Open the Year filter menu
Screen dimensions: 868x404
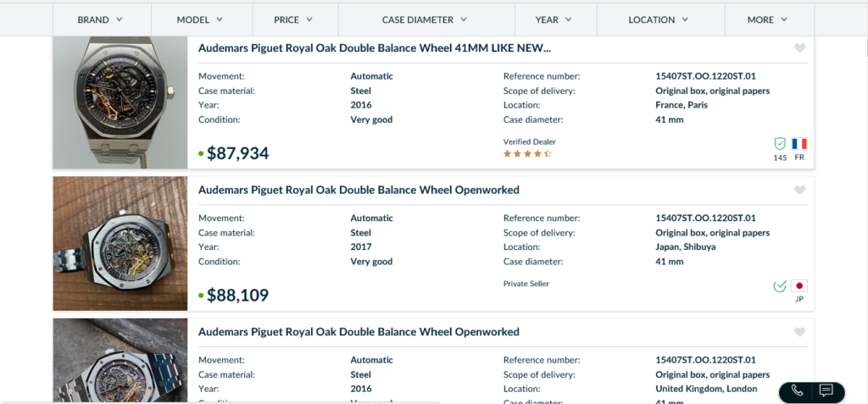(554, 19)
